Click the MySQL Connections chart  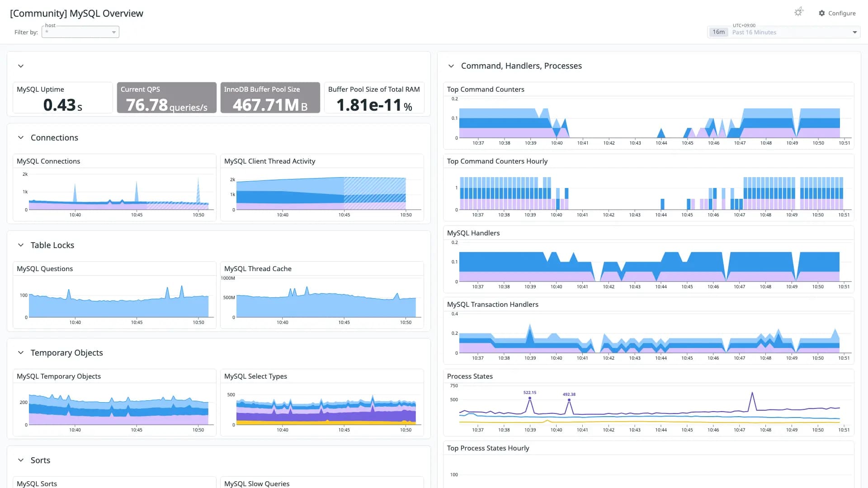click(115, 193)
